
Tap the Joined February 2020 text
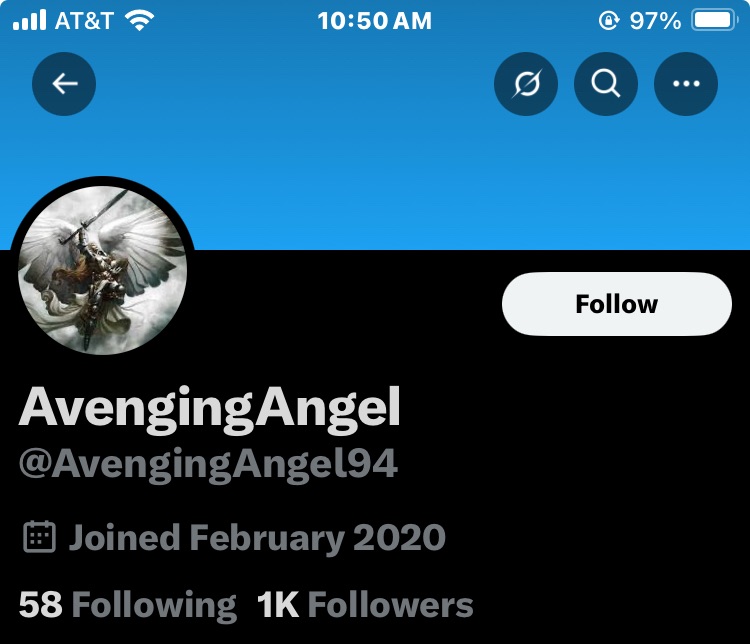(257, 538)
